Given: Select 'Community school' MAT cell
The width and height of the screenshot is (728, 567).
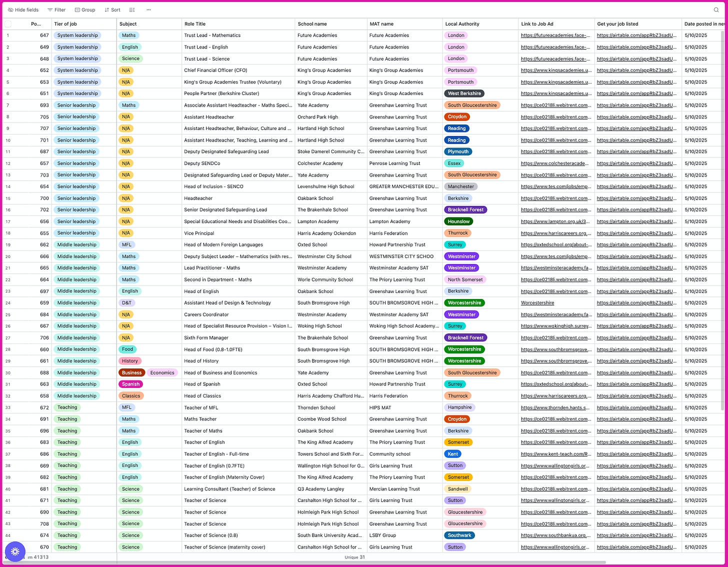Looking at the screenshot, I should click(x=404, y=454).
